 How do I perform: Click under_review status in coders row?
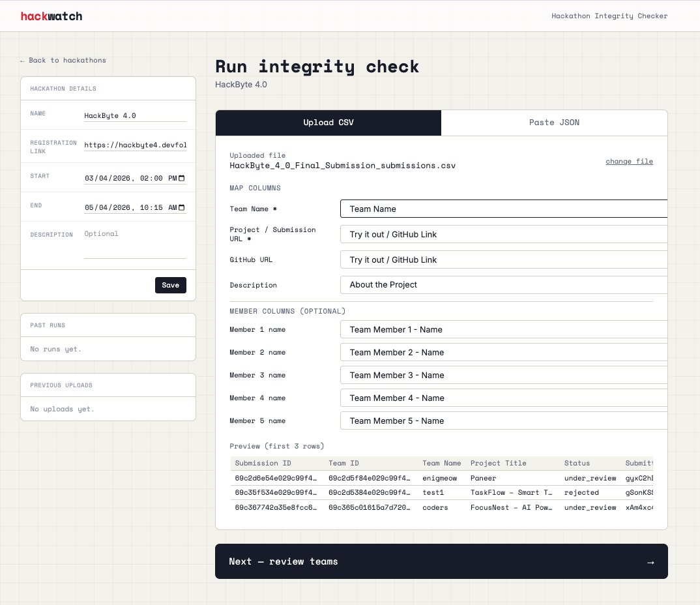pos(591,508)
